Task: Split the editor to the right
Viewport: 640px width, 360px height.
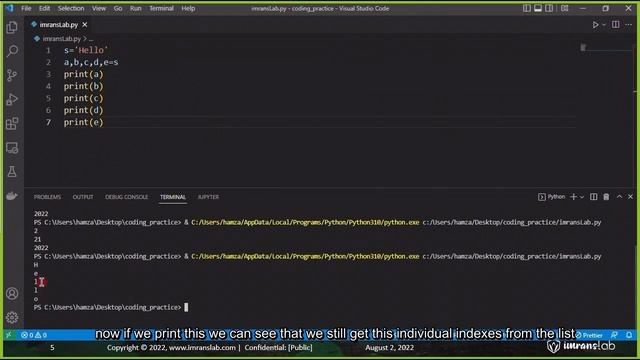Action: tap(616, 25)
